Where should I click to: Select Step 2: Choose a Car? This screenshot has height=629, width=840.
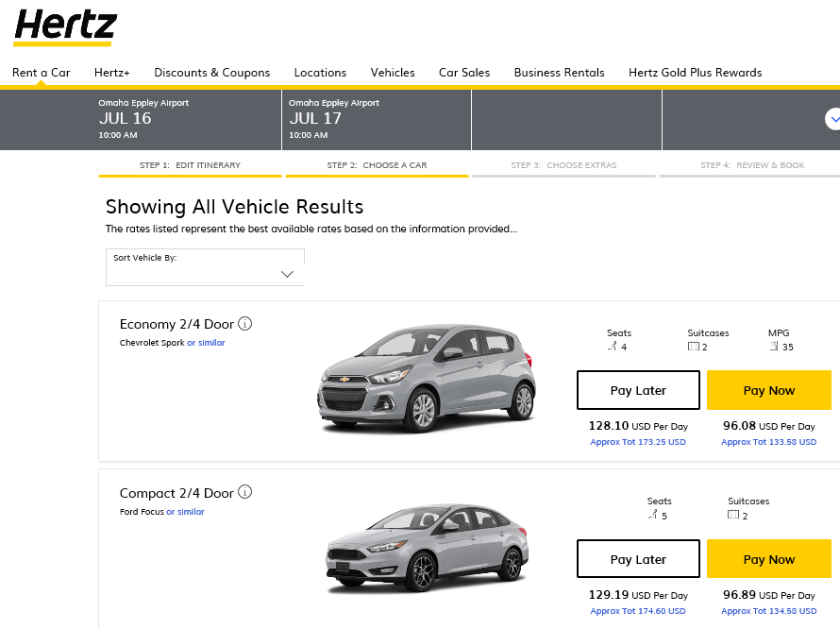[378, 165]
